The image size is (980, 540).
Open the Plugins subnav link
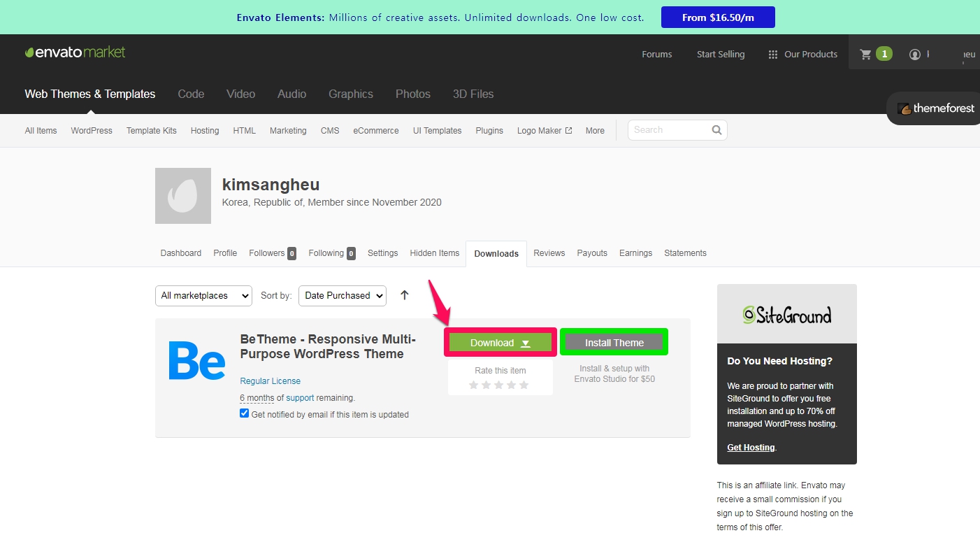489,131
